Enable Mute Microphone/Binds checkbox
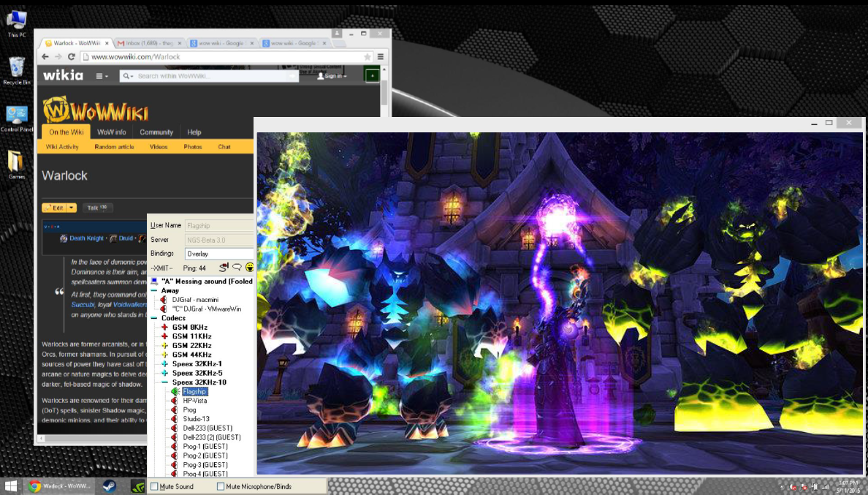The height and width of the screenshot is (495, 868). [x=221, y=487]
